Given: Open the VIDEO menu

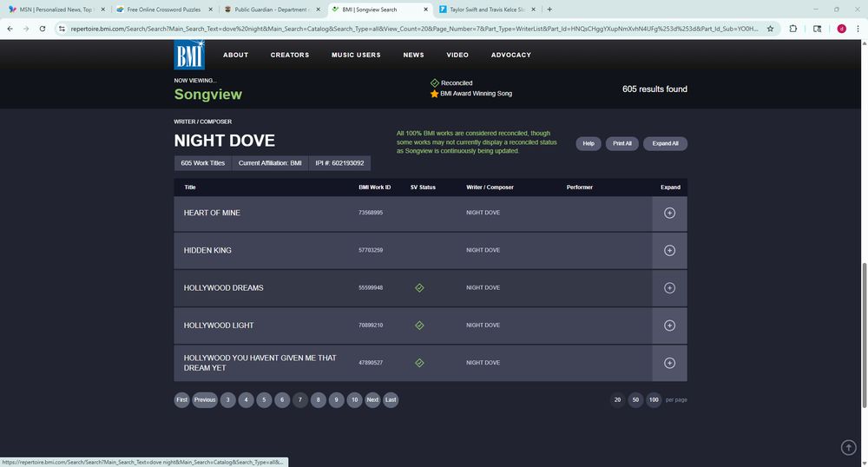Looking at the screenshot, I should 457,55.
